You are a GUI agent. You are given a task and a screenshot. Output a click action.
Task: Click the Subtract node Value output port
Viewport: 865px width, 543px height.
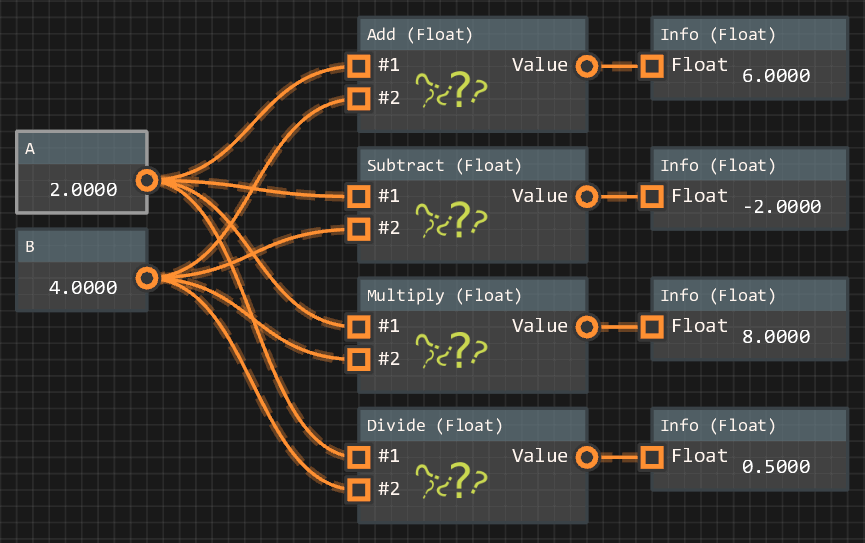587,196
